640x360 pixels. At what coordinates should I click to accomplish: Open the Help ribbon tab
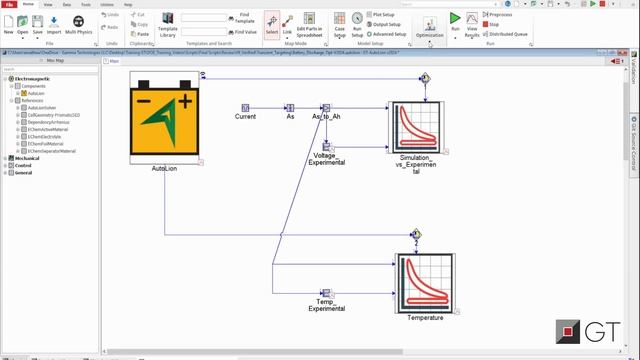tap(128, 4)
